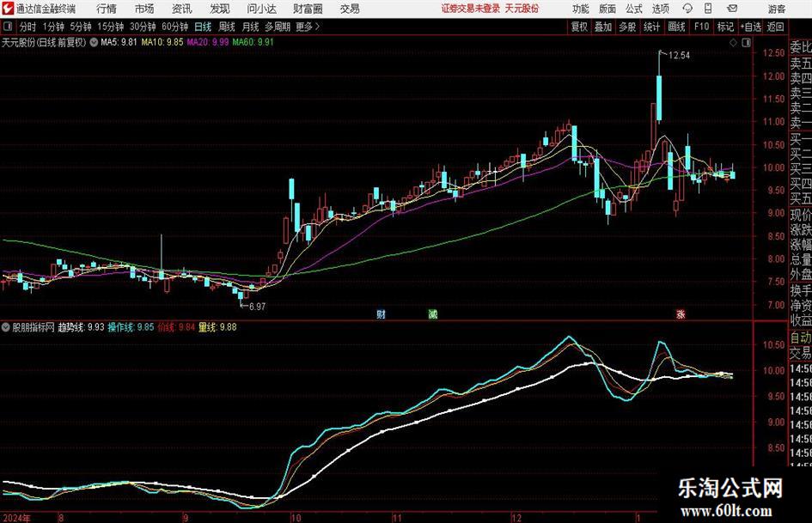The image size is (812, 523).
Task: Click the red 涨 event marker
Action: [681, 314]
